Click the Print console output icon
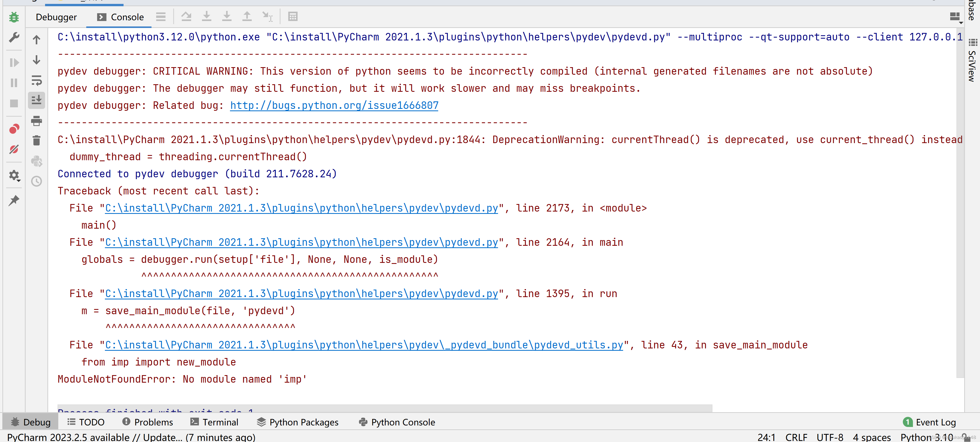The image size is (980, 442). tap(37, 121)
